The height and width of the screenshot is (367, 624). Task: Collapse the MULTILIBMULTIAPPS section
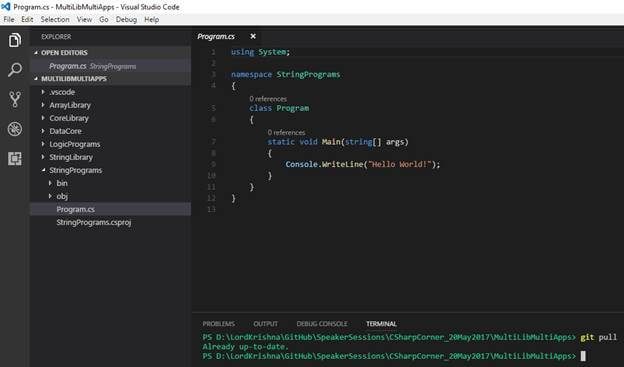click(x=36, y=79)
